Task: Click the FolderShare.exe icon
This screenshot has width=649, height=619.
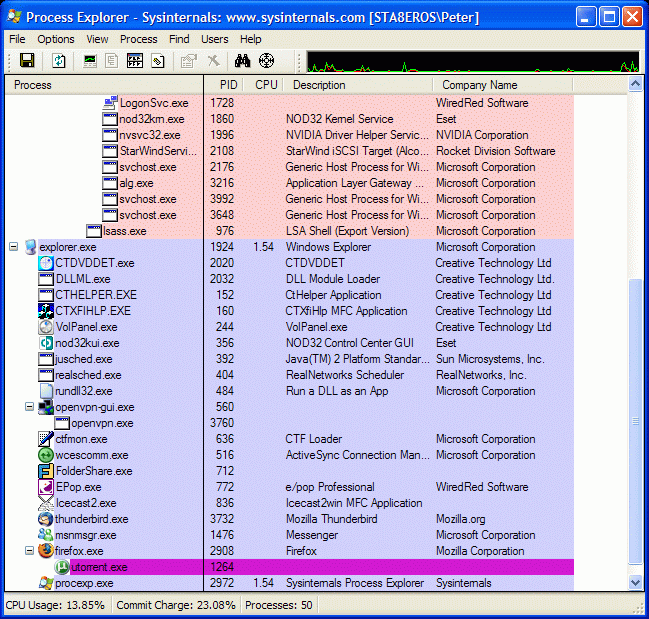Action: pyautogui.click(x=46, y=471)
